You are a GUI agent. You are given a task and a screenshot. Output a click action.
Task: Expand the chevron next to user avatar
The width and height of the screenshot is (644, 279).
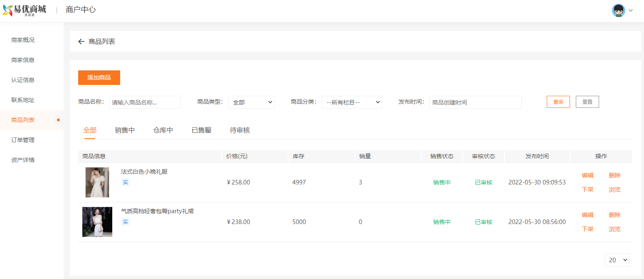(631, 10)
